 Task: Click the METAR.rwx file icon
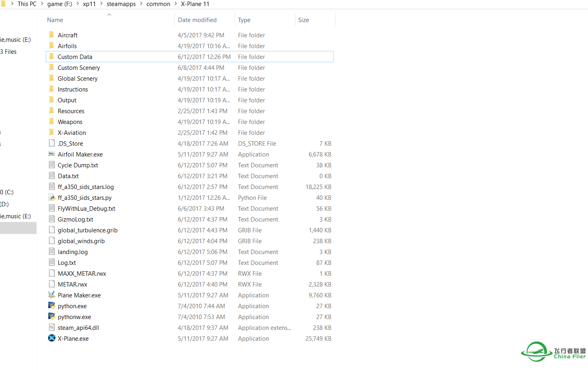[51, 284]
